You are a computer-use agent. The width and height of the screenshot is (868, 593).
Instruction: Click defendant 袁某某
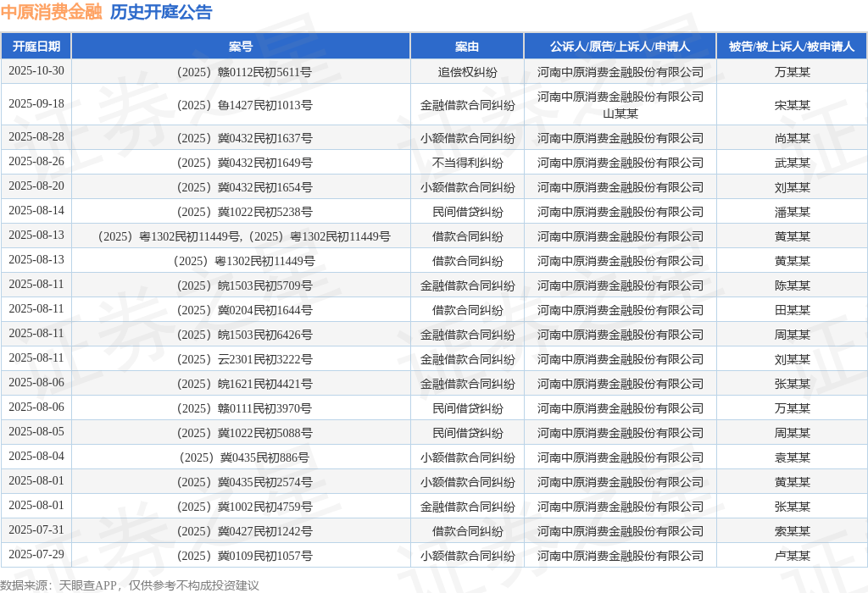click(x=793, y=457)
